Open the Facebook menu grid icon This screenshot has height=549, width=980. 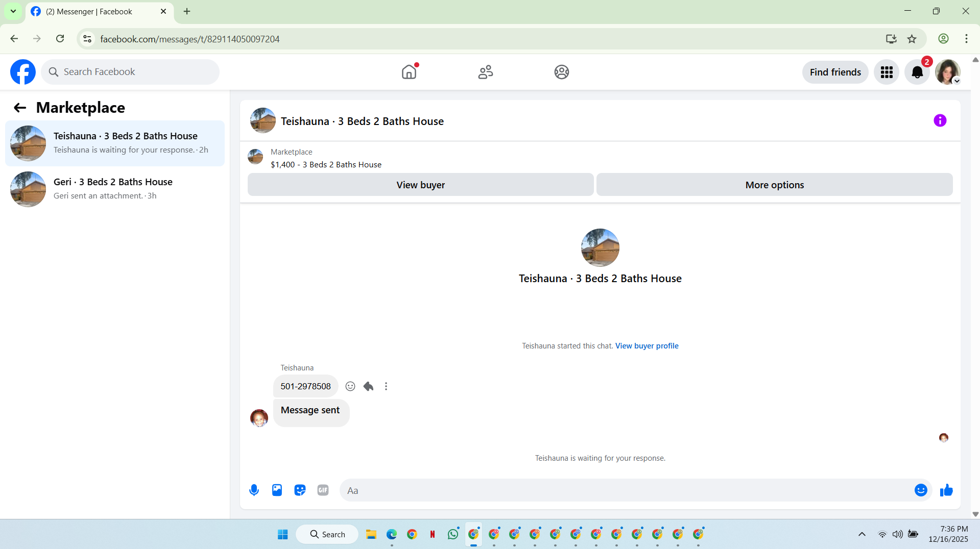coord(887,72)
